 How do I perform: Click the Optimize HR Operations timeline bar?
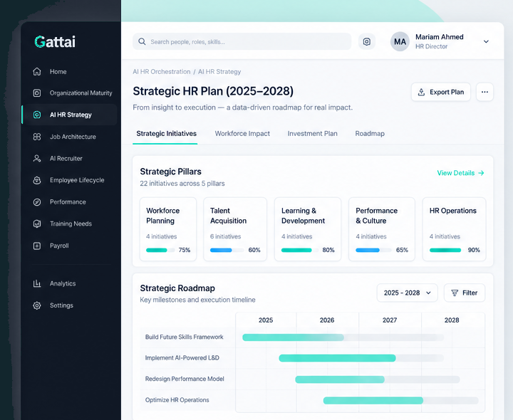[373, 400]
